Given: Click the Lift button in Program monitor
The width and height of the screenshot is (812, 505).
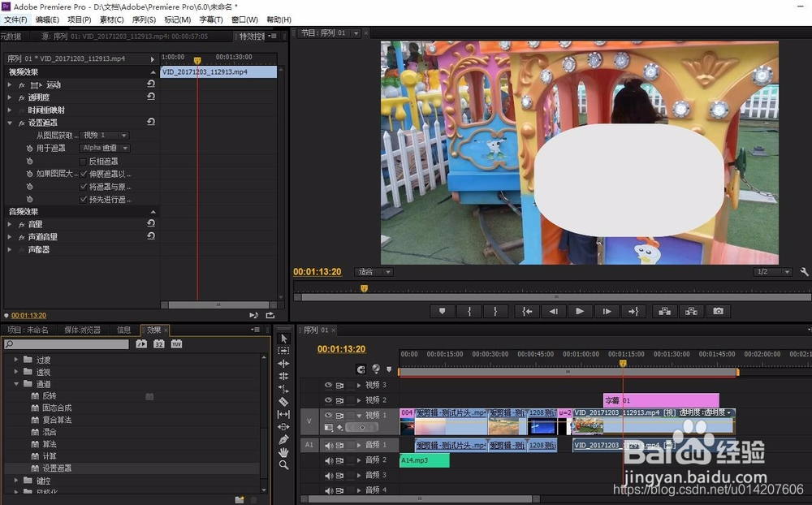Looking at the screenshot, I should click(665, 311).
